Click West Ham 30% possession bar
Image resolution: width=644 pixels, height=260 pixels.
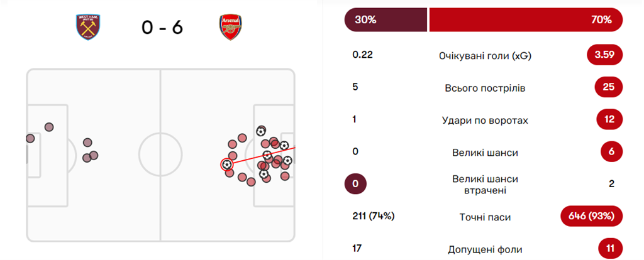(385, 19)
